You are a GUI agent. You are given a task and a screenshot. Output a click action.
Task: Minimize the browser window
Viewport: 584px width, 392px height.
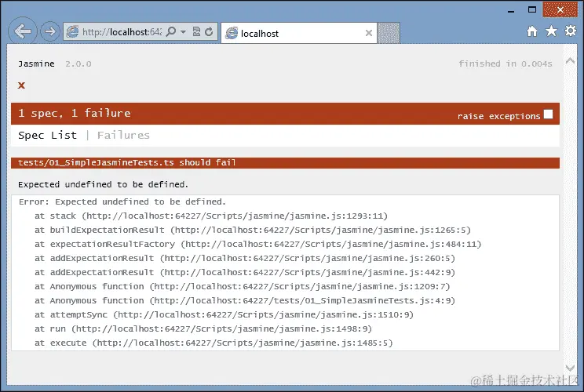pos(511,11)
